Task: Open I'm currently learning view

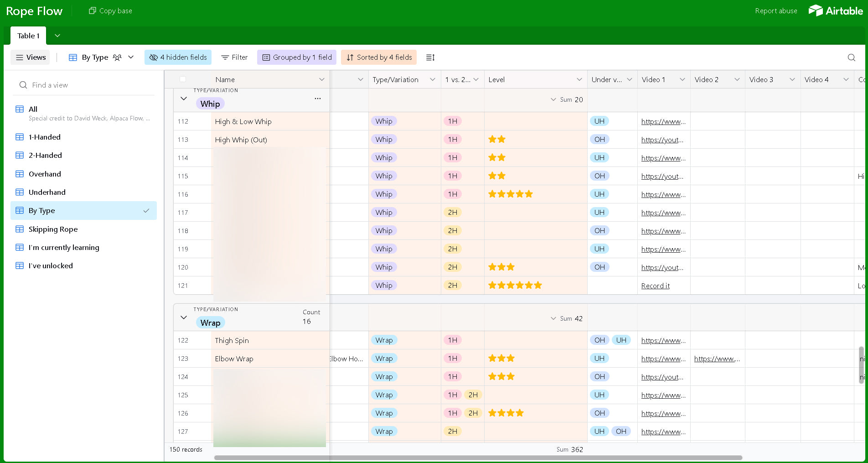Action: tap(84, 247)
